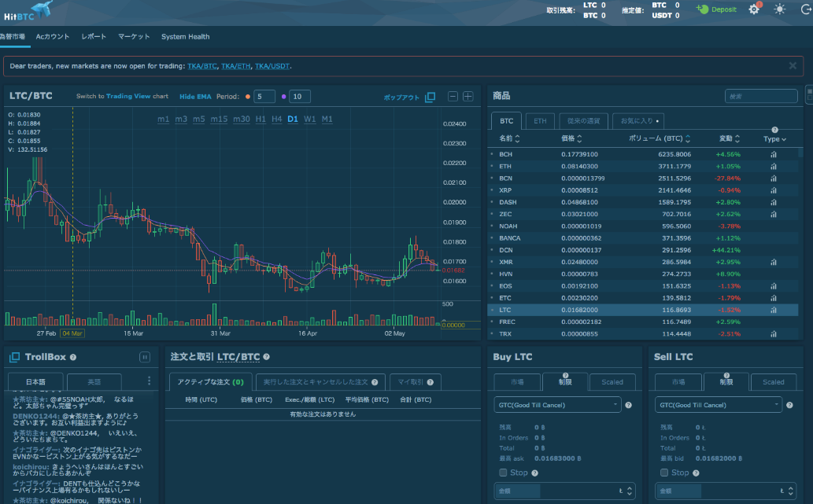The height and width of the screenshot is (504, 813).
Task: Focus the EMA period field showing 10
Action: 300,97
